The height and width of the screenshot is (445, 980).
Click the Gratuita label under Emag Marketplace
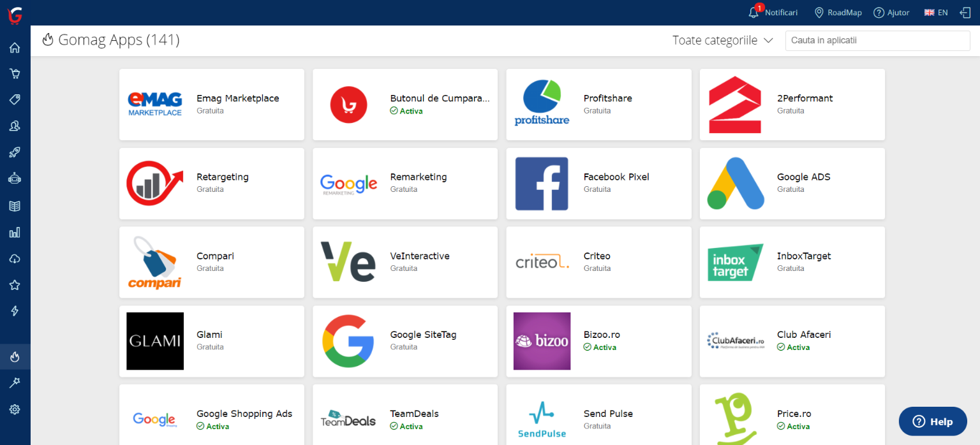click(210, 111)
